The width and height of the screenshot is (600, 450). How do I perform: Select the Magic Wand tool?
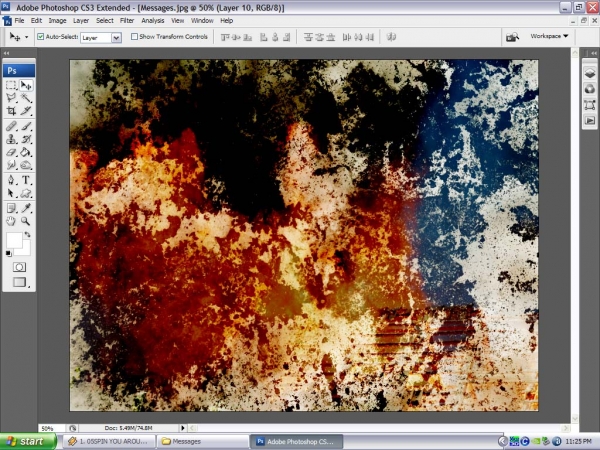[x=26, y=98]
